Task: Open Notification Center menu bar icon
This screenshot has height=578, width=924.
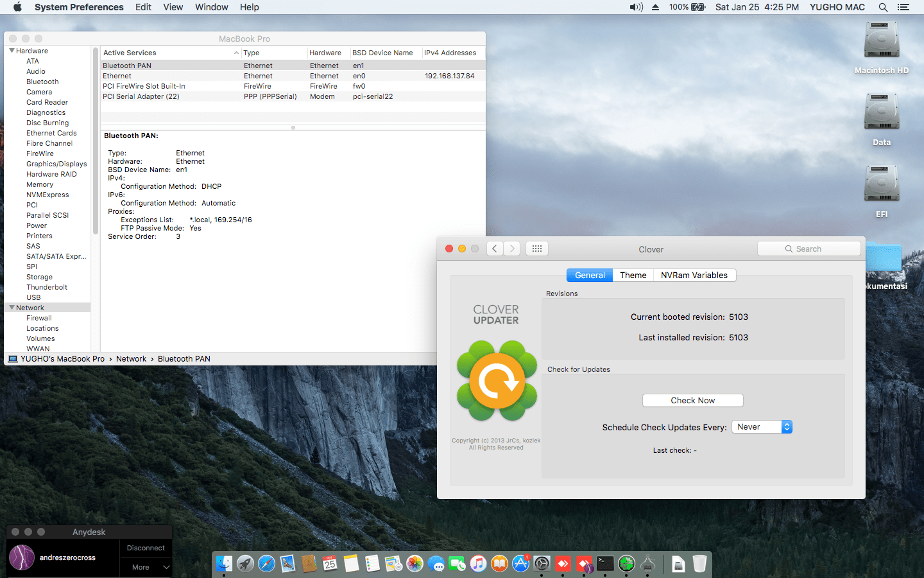Action: coord(903,7)
